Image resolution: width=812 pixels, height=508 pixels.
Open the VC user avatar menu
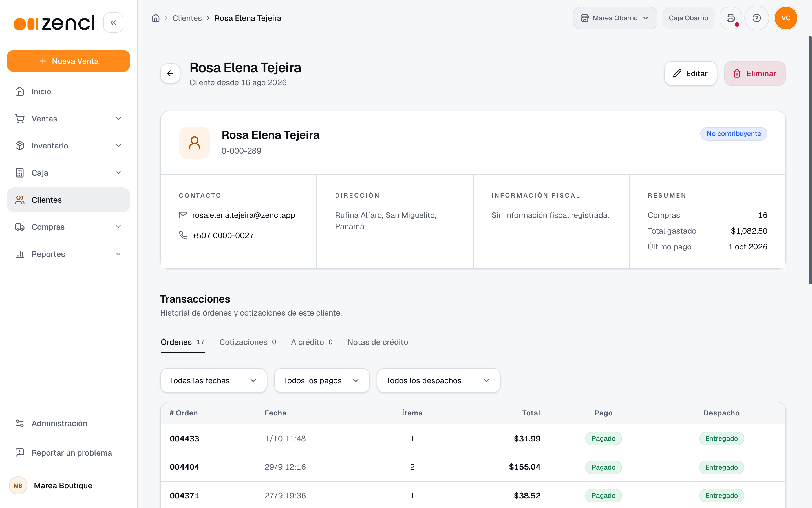[x=786, y=18]
